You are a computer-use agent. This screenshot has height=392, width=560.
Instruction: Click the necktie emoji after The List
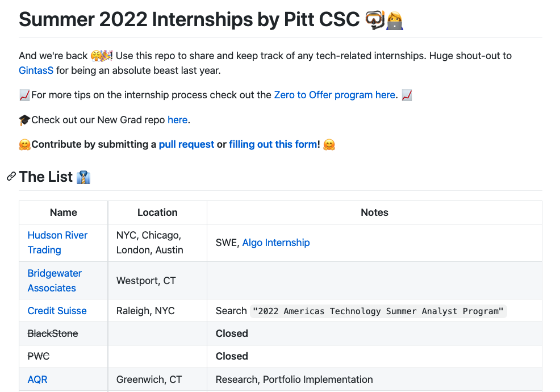pos(83,177)
